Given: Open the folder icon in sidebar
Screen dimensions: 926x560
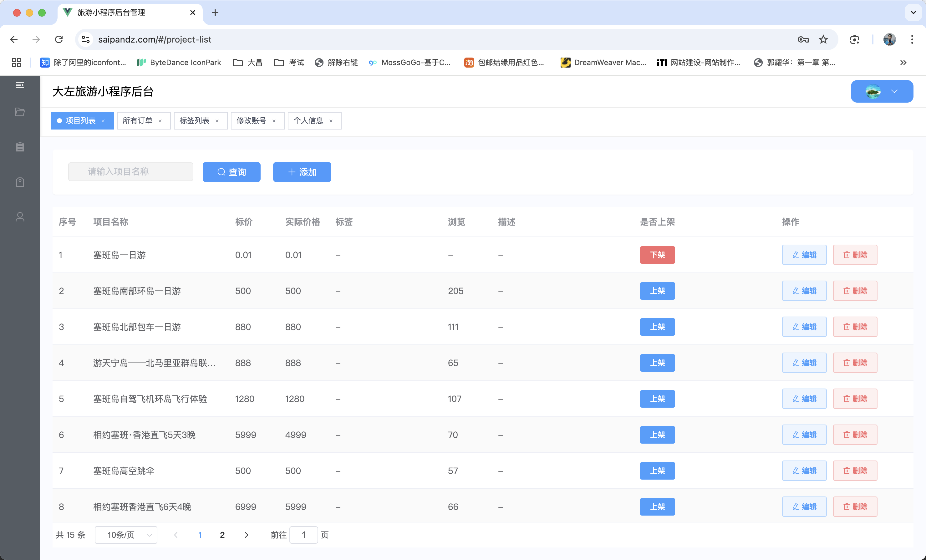Looking at the screenshot, I should [x=20, y=112].
